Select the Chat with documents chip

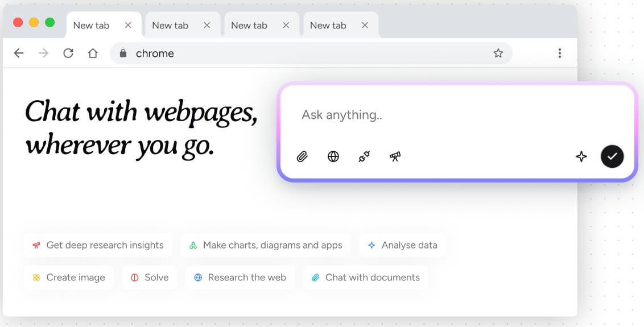point(366,278)
